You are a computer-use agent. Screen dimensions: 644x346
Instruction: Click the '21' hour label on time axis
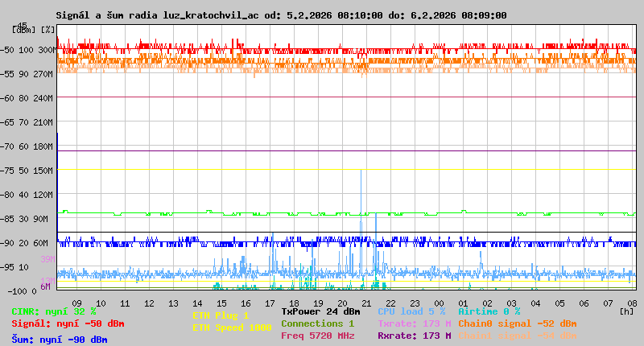pos(366,303)
